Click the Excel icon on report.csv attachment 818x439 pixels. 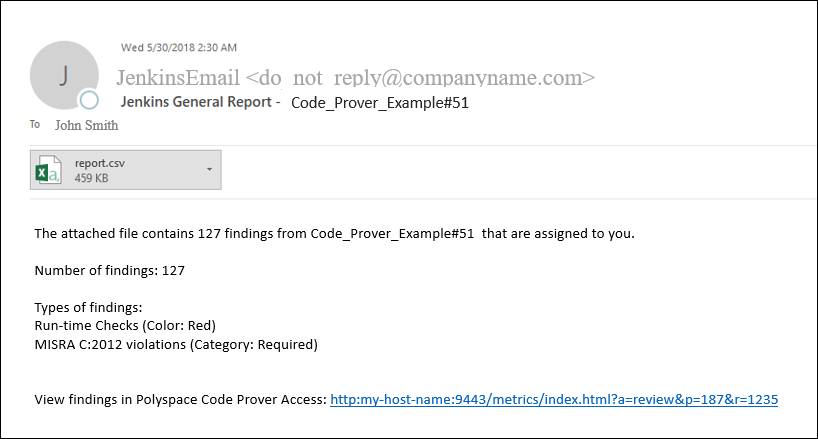tap(49, 170)
